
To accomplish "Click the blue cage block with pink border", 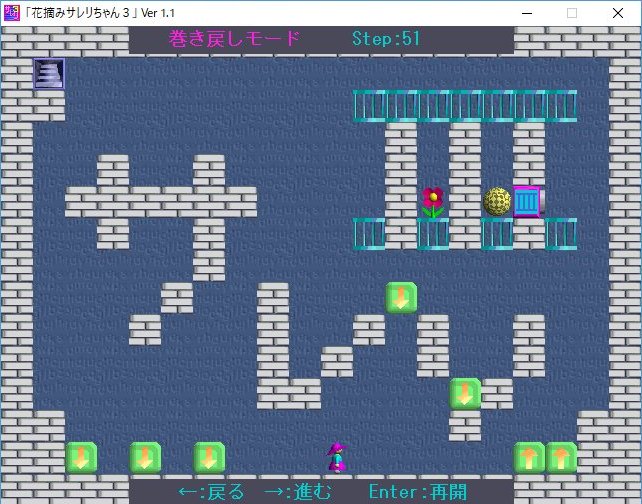I will (528, 202).
